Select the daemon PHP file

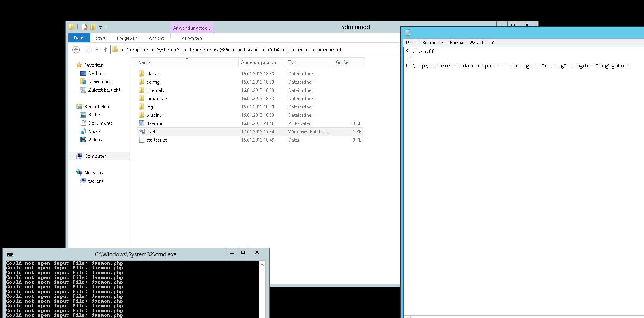pos(155,123)
